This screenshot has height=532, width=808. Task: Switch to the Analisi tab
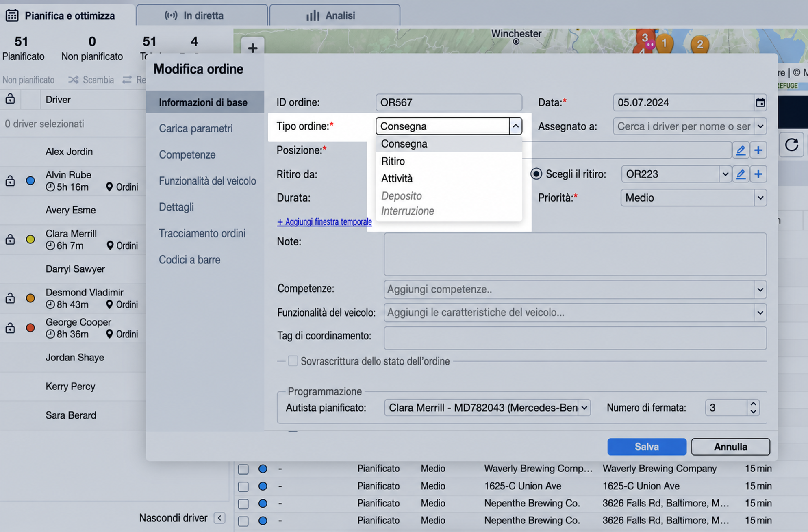335,15
